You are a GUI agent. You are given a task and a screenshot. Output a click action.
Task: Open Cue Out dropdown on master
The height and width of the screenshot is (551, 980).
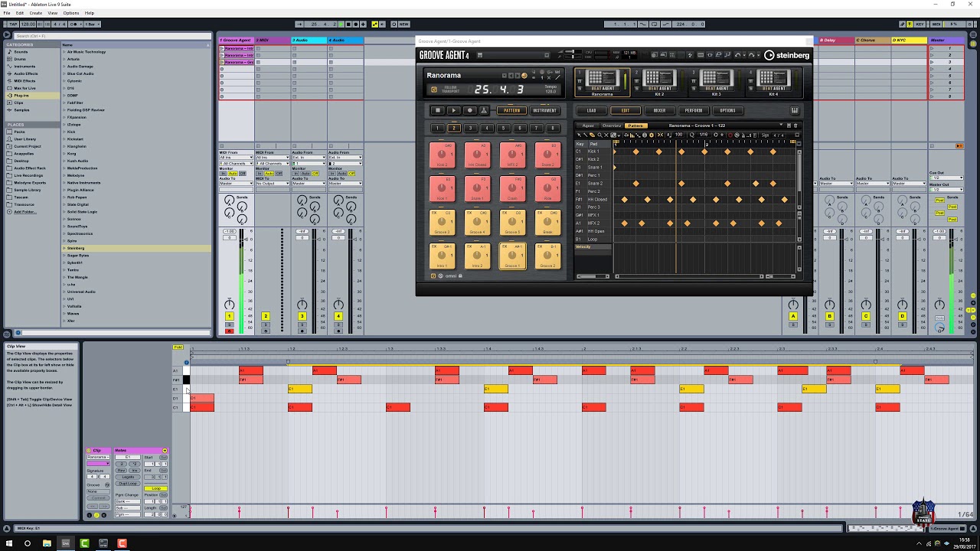948,178
